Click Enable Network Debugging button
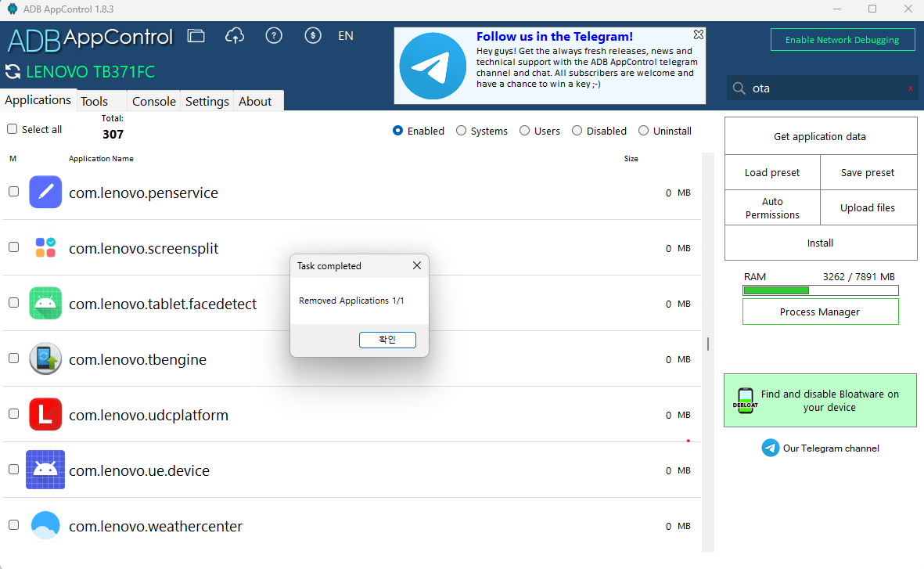Viewport: 924px width, 569px height. [x=842, y=39]
